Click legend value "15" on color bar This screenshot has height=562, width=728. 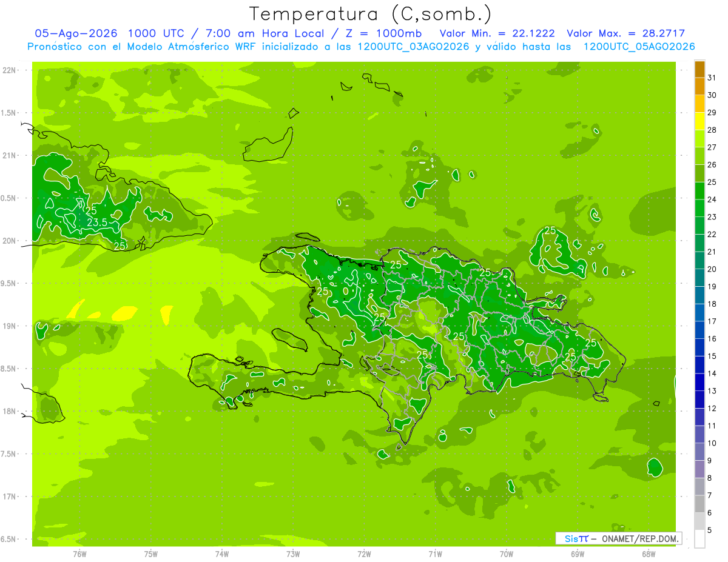(x=712, y=356)
